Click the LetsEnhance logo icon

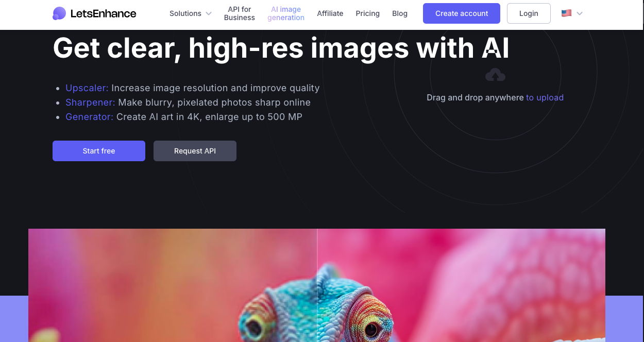(59, 13)
